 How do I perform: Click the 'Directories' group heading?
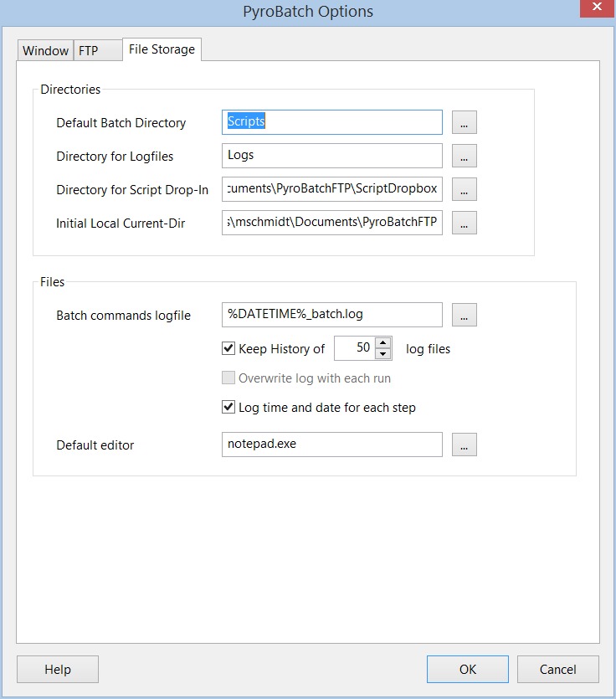pos(70,90)
